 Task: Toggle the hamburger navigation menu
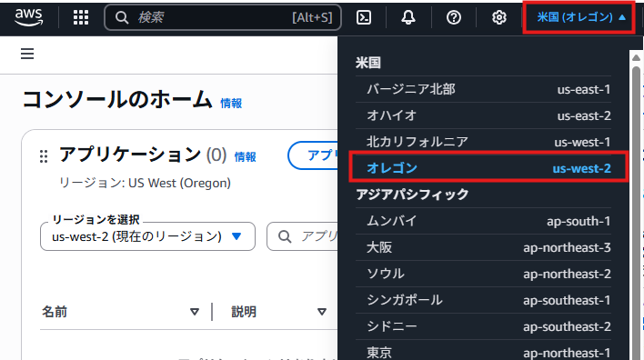click(27, 54)
